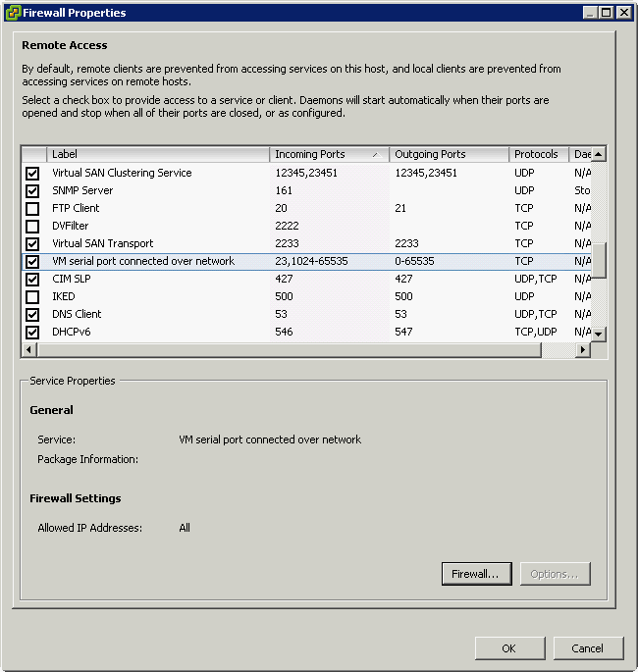The height and width of the screenshot is (672, 638).
Task: Sort by the Label column header
Action: [158, 154]
